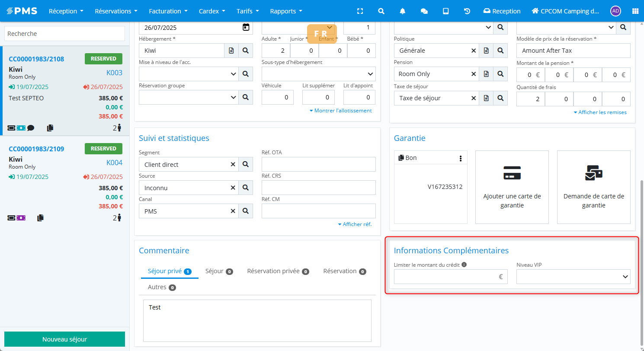Select reservation CC00001983/2109 in the list
This screenshot has height=351, width=644.
(x=37, y=149)
